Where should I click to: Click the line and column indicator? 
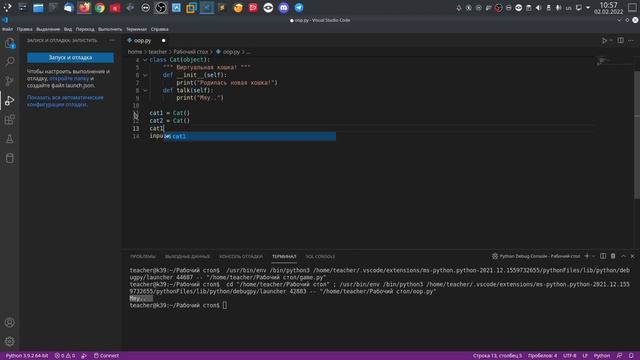coord(497,356)
